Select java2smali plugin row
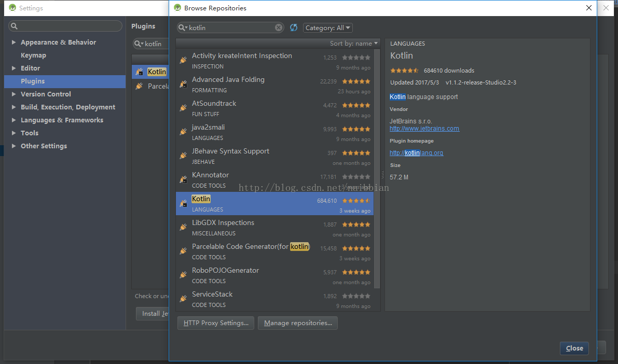The width and height of the screenshot is (618, 364). [x=274, y=132]
